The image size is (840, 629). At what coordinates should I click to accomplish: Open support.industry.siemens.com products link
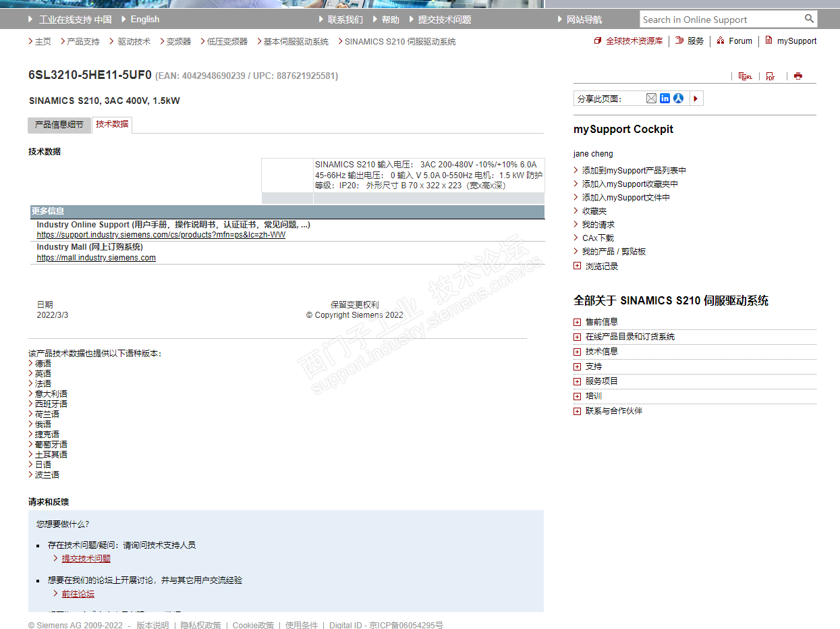click(x=161, y=235)
